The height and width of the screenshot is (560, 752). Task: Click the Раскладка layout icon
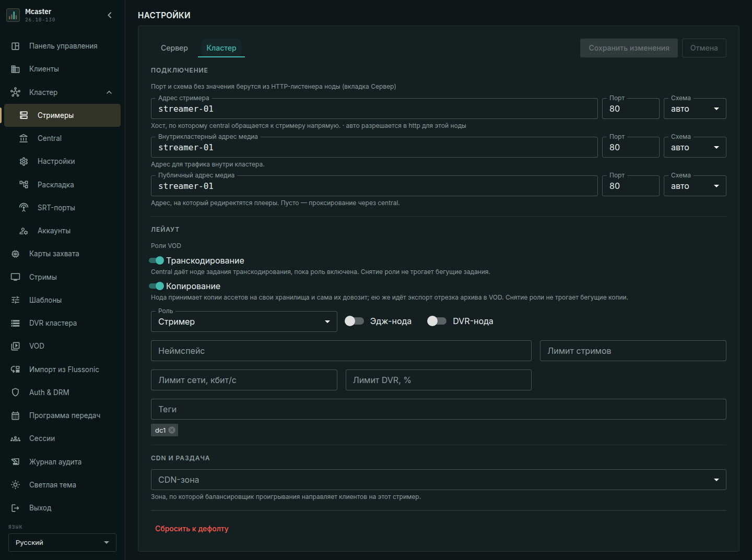24,185
